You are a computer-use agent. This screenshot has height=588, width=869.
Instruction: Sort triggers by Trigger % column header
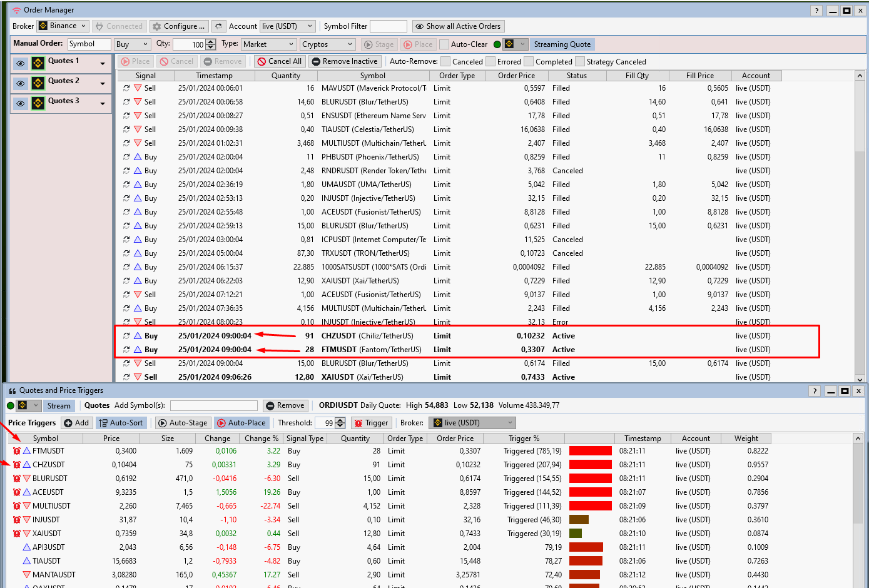[524, 438]
